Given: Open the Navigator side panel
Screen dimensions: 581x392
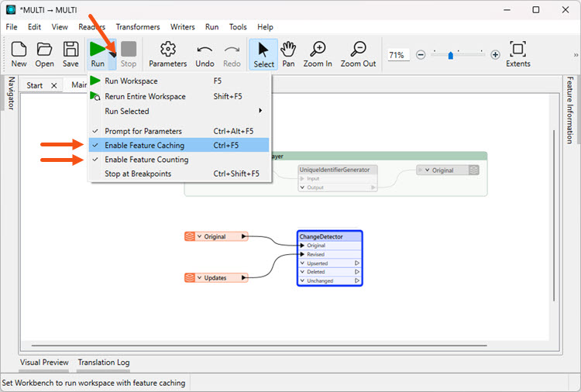Looking at the screenshot, I should 11,94.
